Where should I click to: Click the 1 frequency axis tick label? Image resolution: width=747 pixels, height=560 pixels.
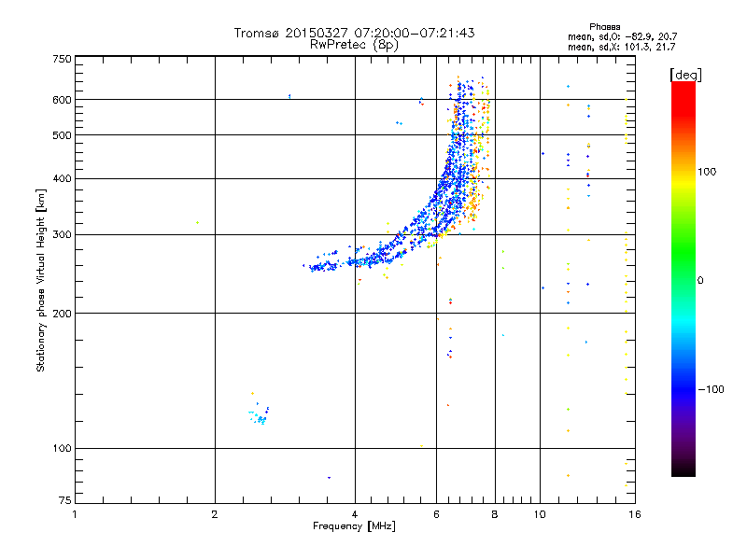pos(75,514)
